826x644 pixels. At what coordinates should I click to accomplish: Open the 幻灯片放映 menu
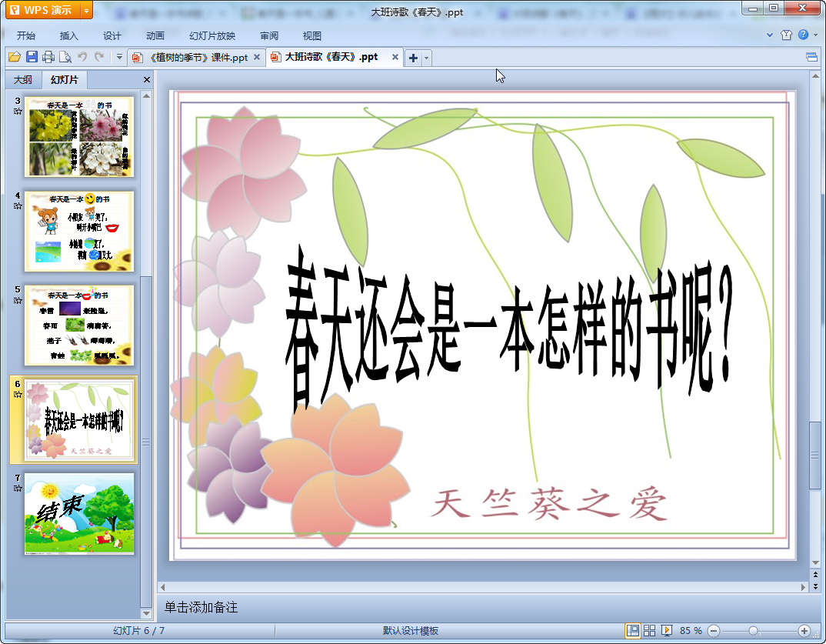tap(212, 35)
